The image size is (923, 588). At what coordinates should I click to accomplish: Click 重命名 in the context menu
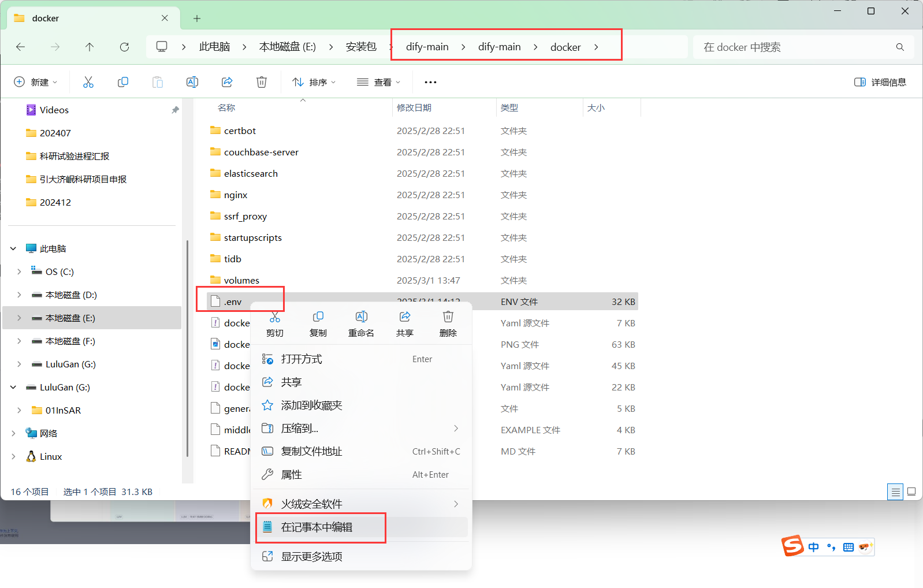click(362, 324)
